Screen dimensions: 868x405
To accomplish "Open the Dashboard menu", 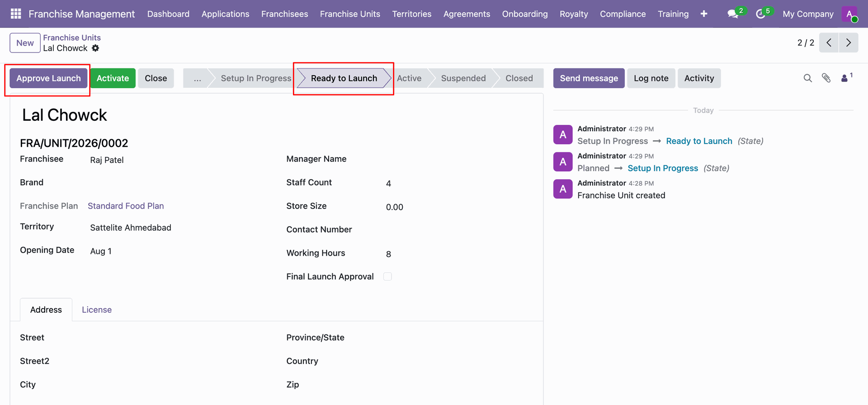I will [x=168, y=14].
